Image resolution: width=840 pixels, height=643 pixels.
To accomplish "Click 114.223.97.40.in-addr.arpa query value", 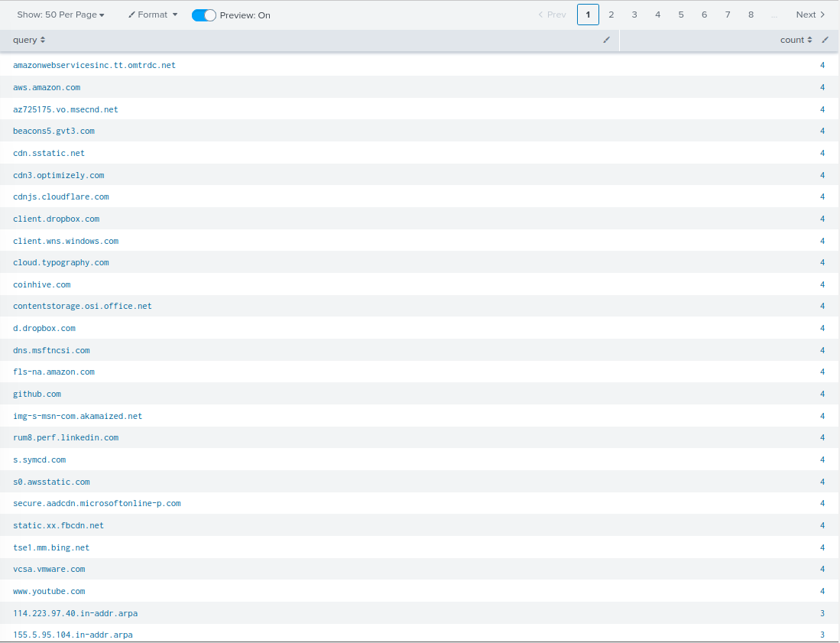I will tap(75, 613).
